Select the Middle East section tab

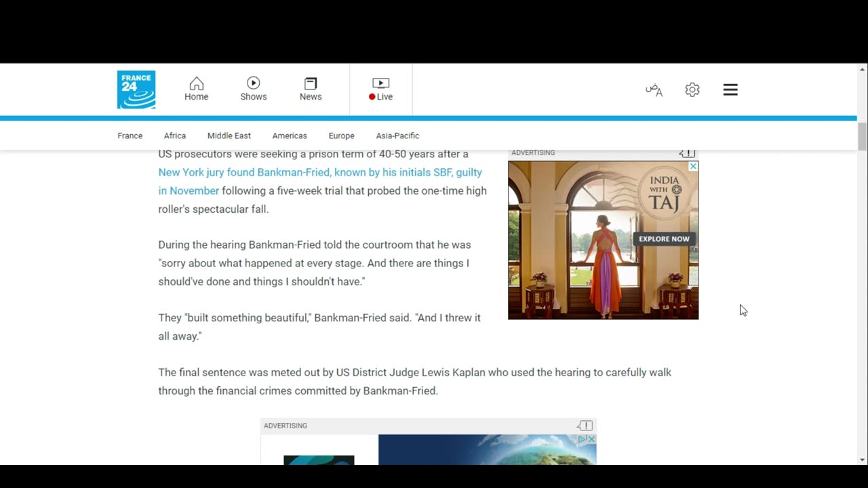point(229,136)
